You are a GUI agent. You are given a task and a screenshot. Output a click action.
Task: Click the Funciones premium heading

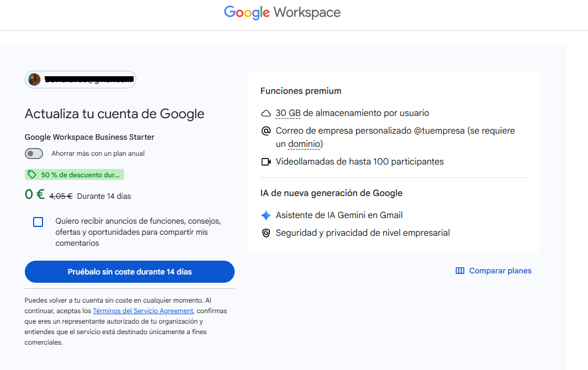point(301,91)
